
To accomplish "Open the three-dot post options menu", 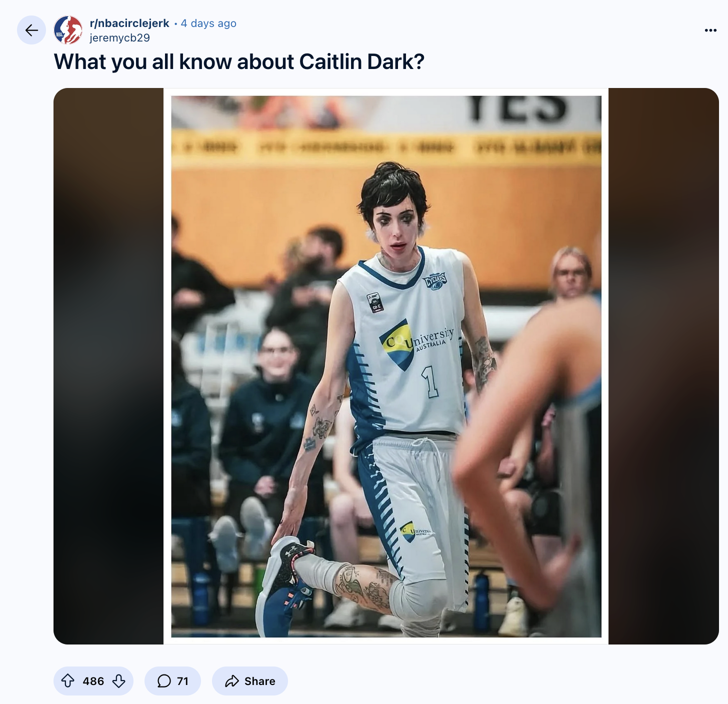I will pyautogui.click(x=710, y=30).
